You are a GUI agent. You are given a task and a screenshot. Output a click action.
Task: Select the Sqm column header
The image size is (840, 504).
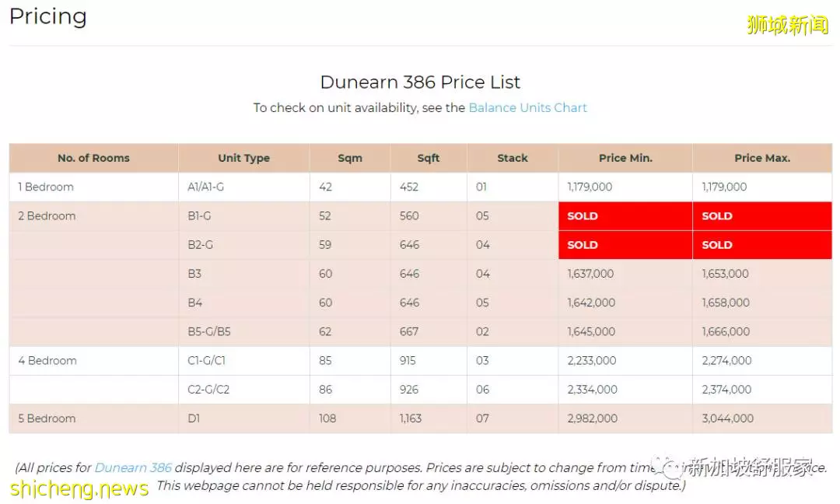point(350,158)
